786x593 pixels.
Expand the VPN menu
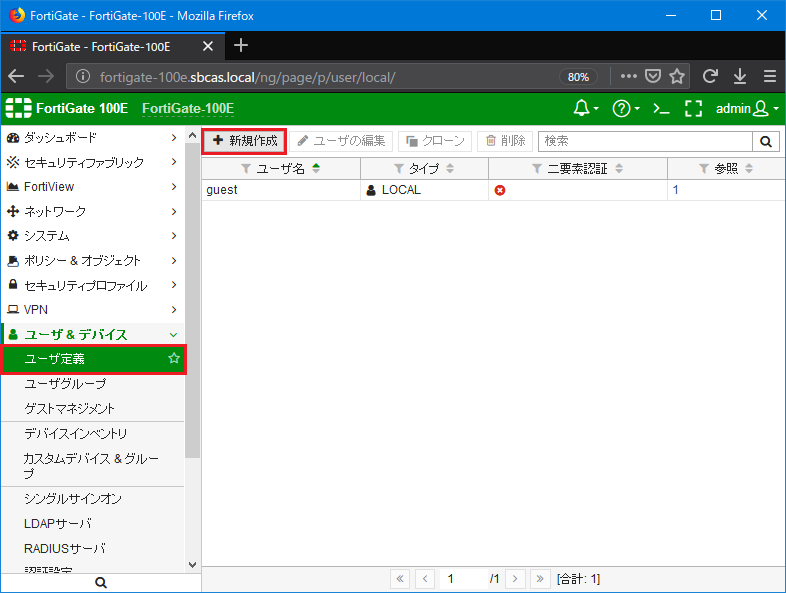[92, 310]
